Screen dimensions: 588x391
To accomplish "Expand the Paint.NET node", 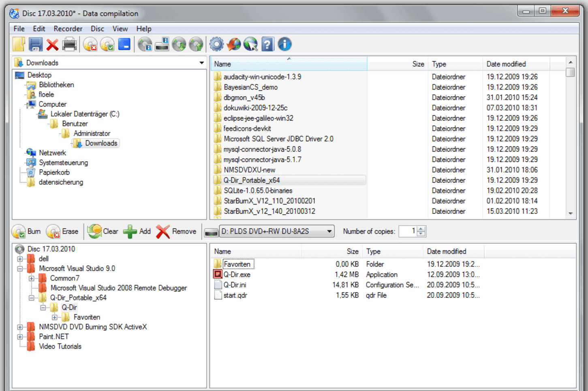I will point(20,337).
